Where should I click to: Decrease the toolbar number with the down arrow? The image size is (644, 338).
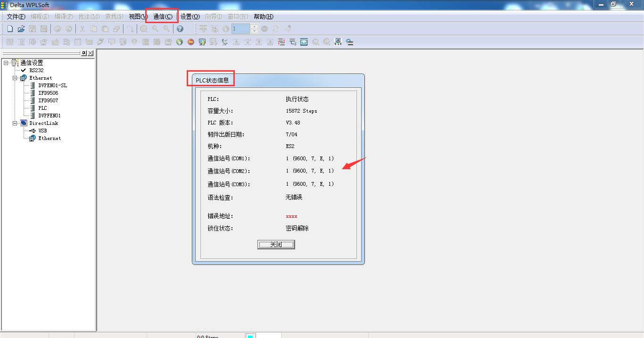click(x=255, y=31)
